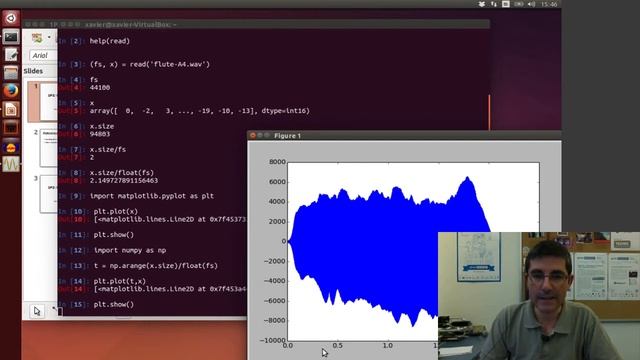Click the Figure 1 title bar
The width and height of the screenshot is (640, 360).
coord(404,136)
